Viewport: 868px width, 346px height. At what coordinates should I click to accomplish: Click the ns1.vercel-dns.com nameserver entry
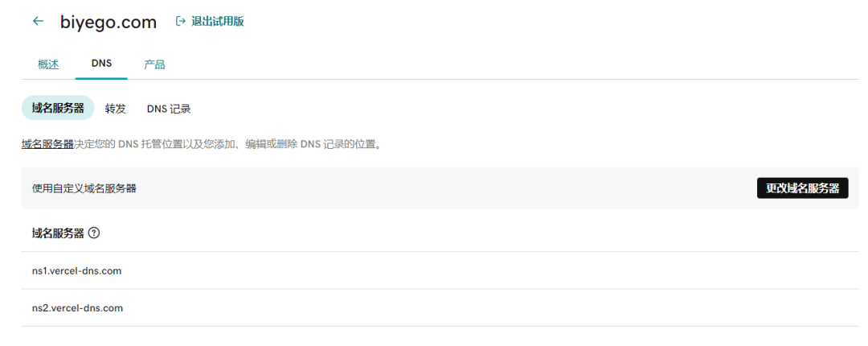click(76, 271)
